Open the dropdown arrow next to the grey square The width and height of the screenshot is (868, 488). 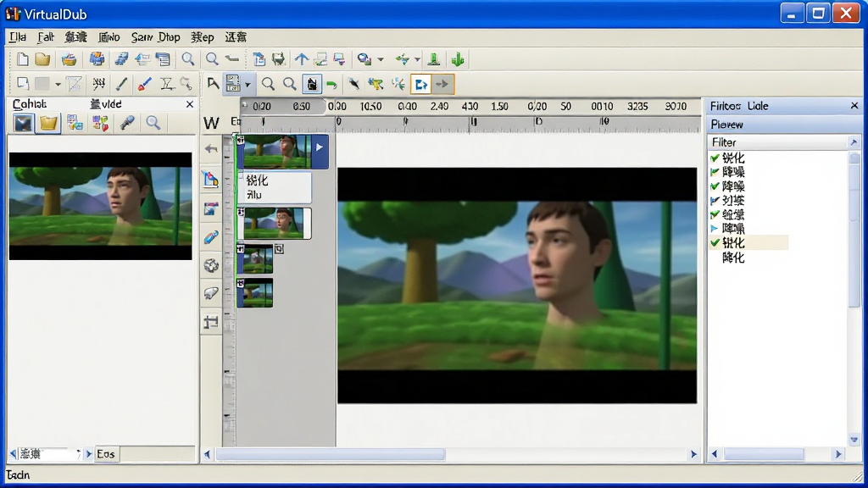(58, 85)
